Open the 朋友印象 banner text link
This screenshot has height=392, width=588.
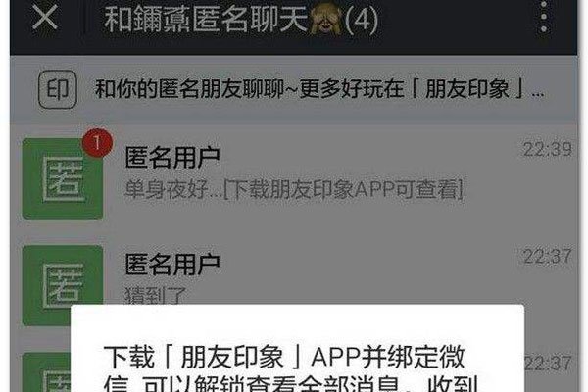[467, 89]
